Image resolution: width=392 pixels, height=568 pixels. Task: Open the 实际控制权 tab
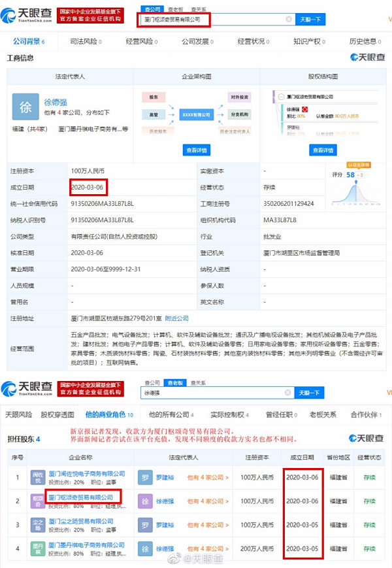click(229, 414)
